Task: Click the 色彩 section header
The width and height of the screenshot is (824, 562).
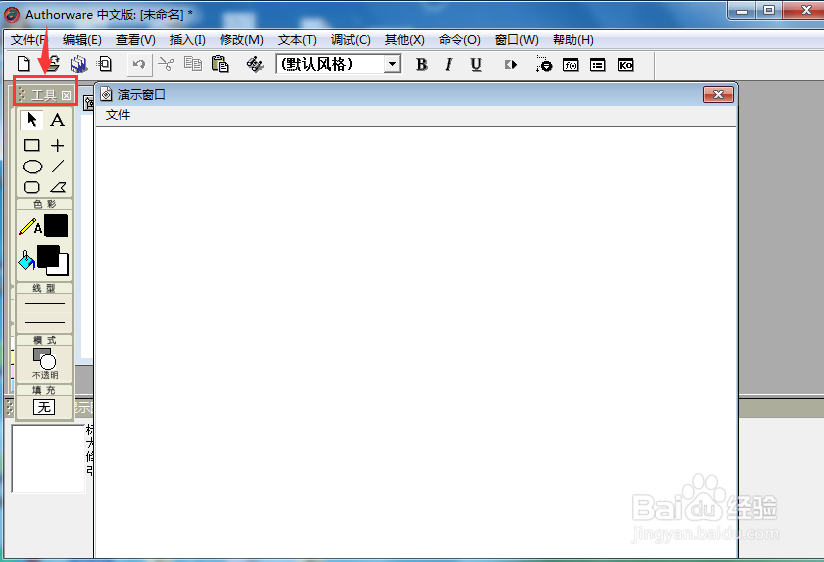Action: pos(45,204)
